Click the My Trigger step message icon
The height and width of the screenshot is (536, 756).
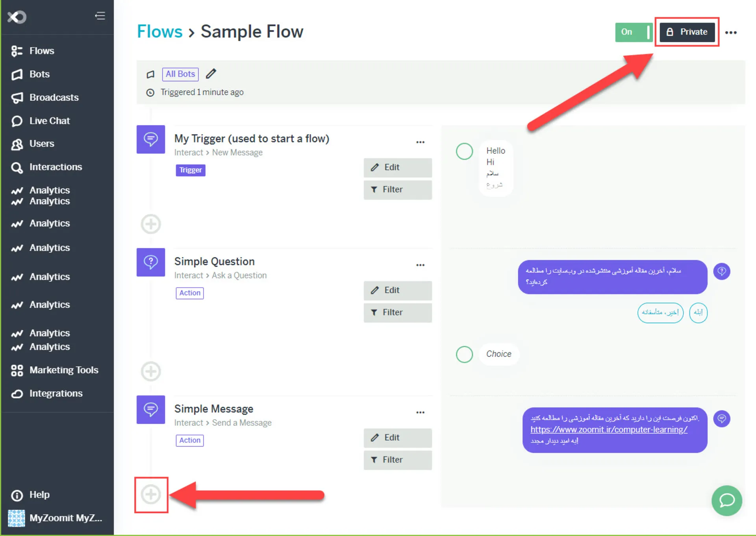(x=151, y=139)
